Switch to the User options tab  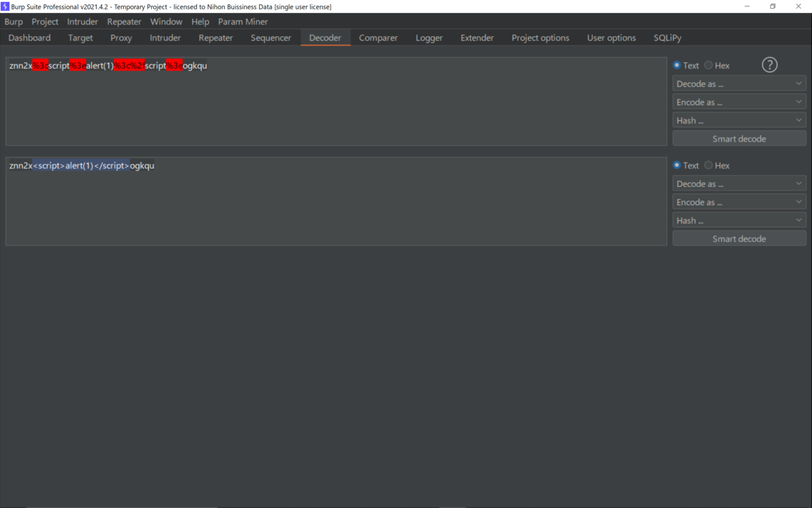(612, 38)
